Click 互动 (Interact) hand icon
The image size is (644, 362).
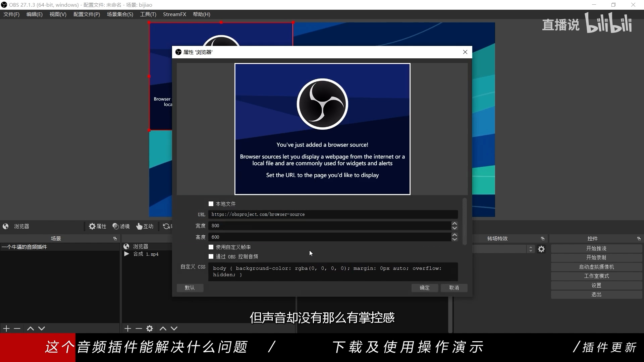tap(145, 226)
